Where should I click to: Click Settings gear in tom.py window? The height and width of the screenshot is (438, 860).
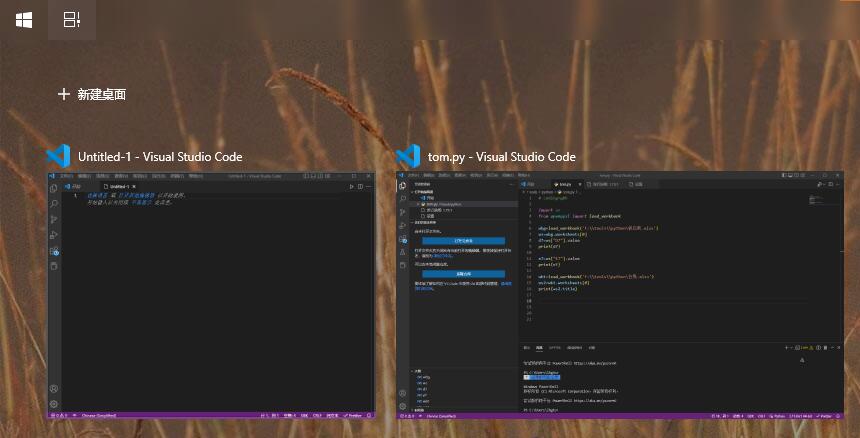[403, 405]
